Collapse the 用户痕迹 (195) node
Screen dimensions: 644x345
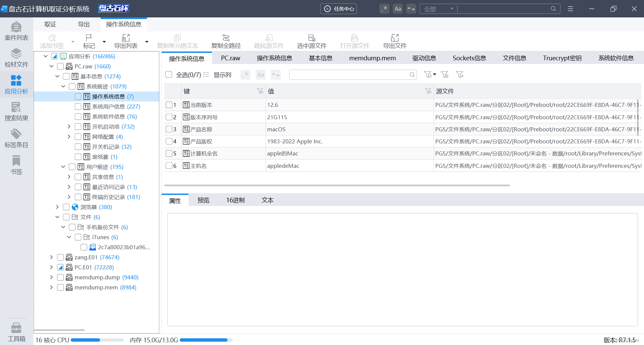click(x=63, y=167)
